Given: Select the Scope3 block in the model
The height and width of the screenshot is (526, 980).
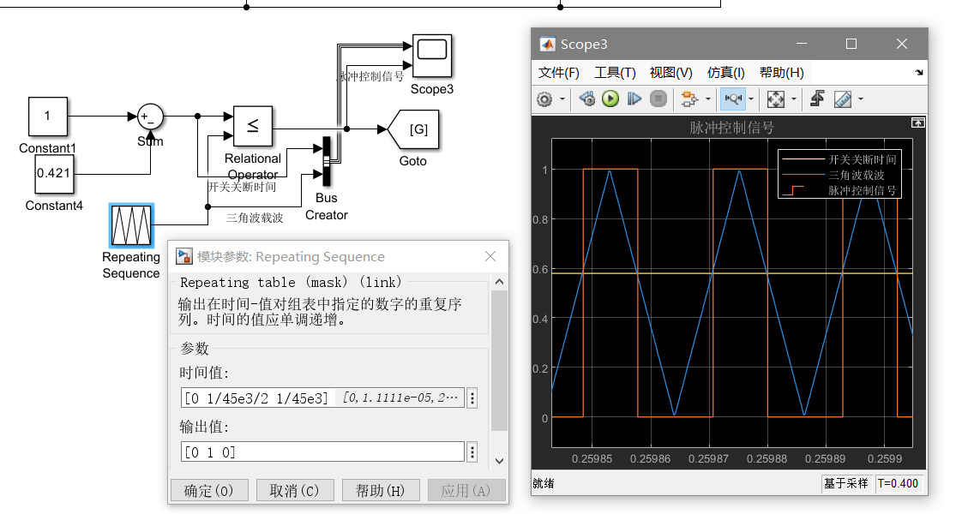Looking at the screenshot, I should (x=432, y=57).
